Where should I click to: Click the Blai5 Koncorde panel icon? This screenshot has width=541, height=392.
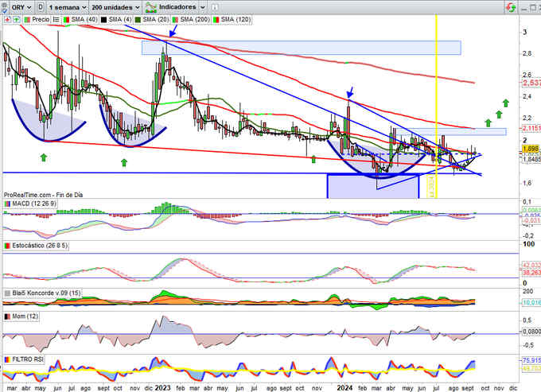[x=7, y=293]
